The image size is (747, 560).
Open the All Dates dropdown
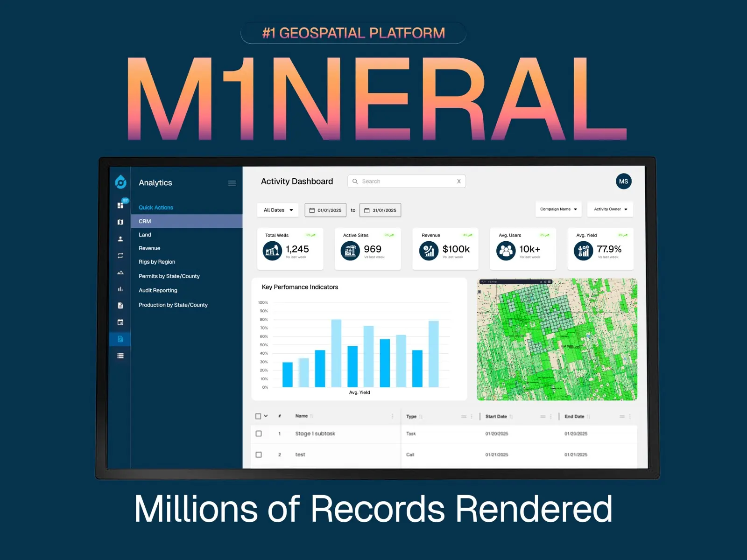(x=278, y=210)
